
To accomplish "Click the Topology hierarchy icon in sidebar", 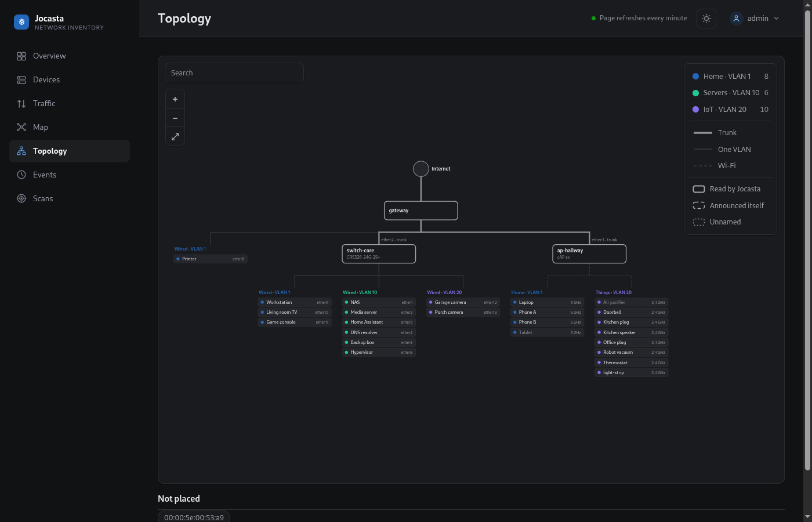I will point(21,151).
